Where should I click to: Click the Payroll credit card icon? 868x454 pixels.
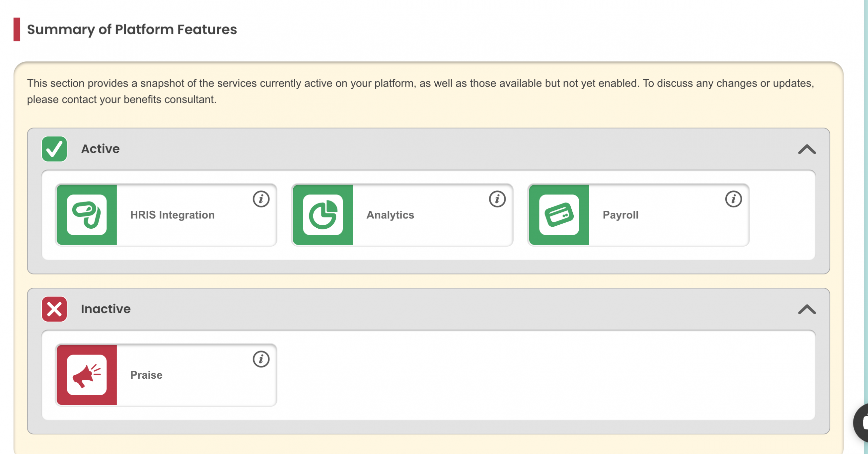coord(559,215)
